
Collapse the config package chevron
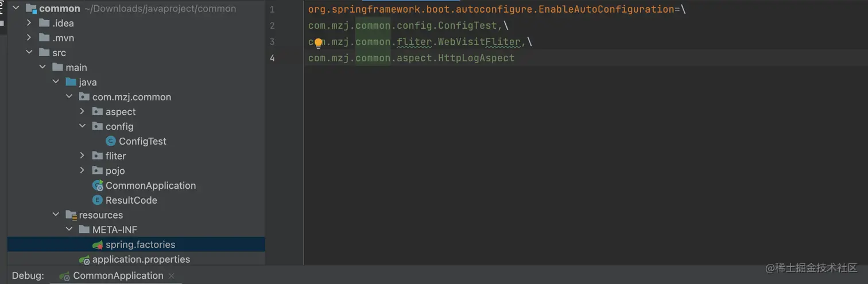pyautogui.click(x=82, y=126)
